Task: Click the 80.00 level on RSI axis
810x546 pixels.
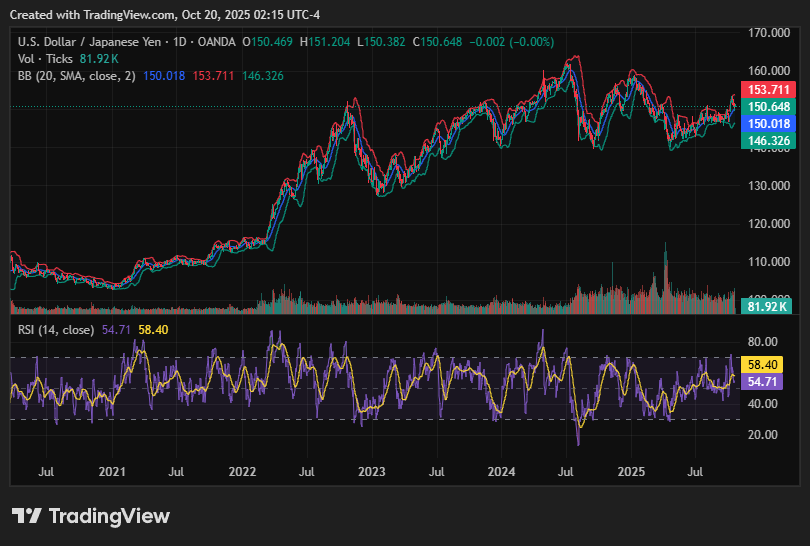Action: pos(765,341)
